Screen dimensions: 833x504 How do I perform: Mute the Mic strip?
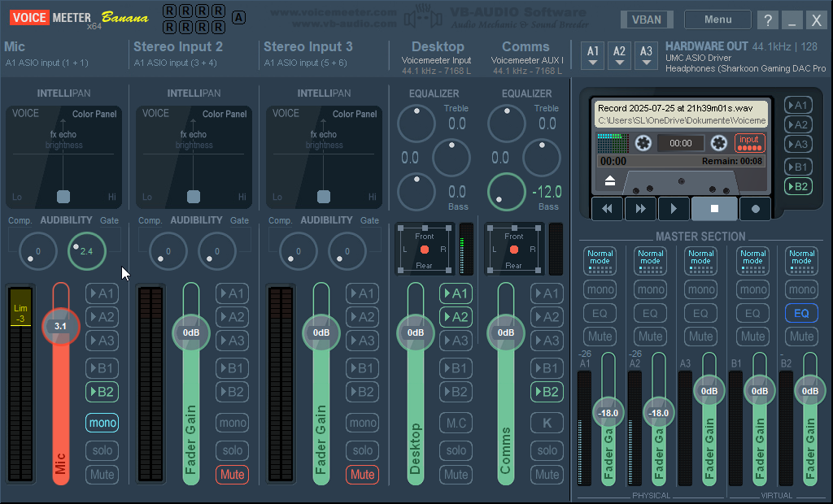(x=102, y=474)
